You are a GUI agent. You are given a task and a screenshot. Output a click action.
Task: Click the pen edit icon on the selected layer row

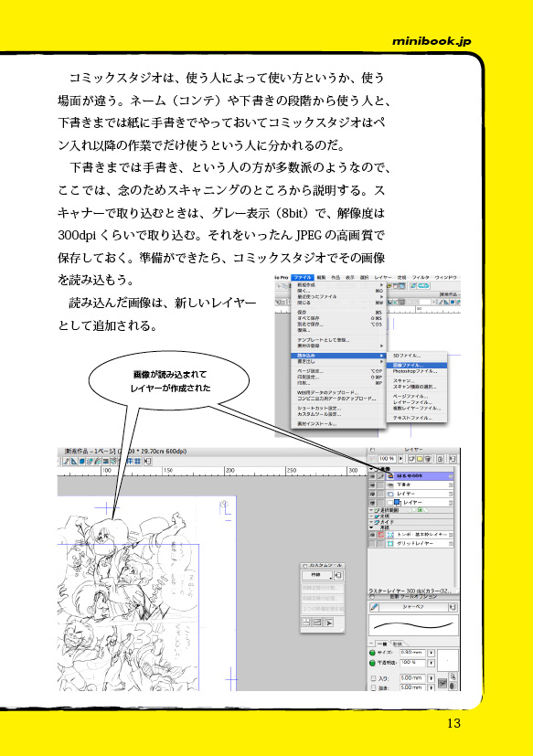point(381,476)
